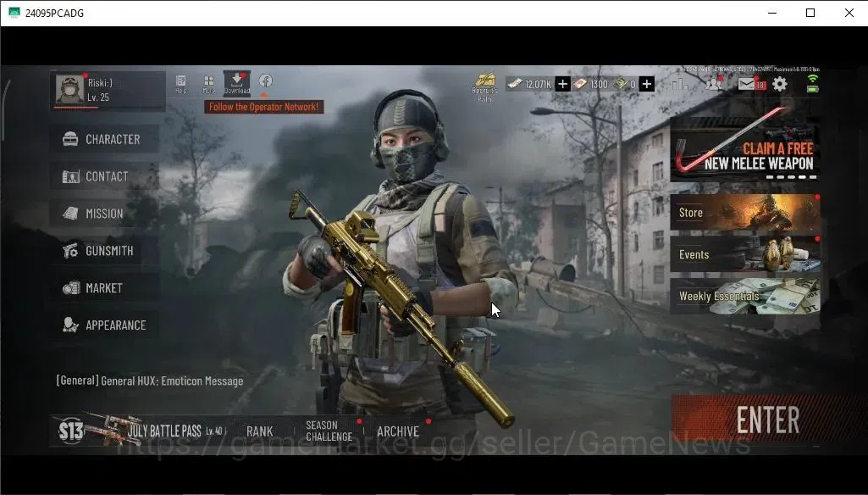The height and width of the screenshot is (495, 868).
Task: Click the banner carousel page dots
Action: (792, 177)
